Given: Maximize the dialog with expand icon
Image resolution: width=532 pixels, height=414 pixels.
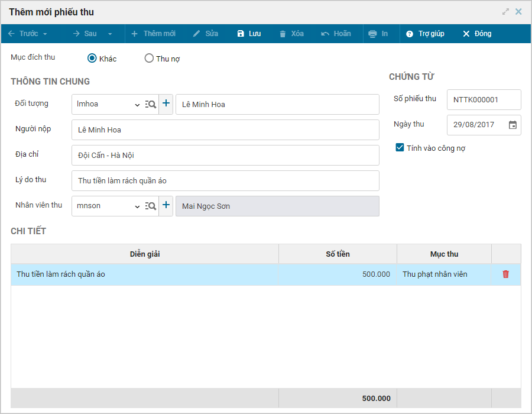Looking at the screenshot, I should tap(505, 12).
